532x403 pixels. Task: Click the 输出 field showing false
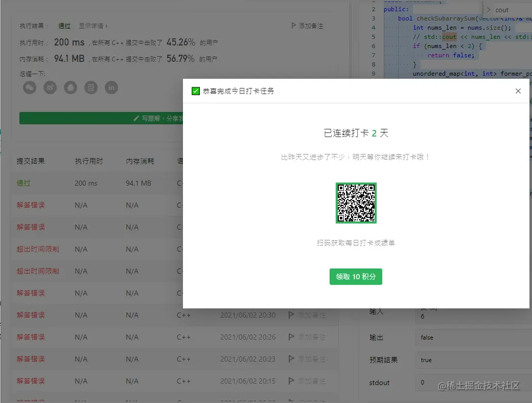point(474,338)
